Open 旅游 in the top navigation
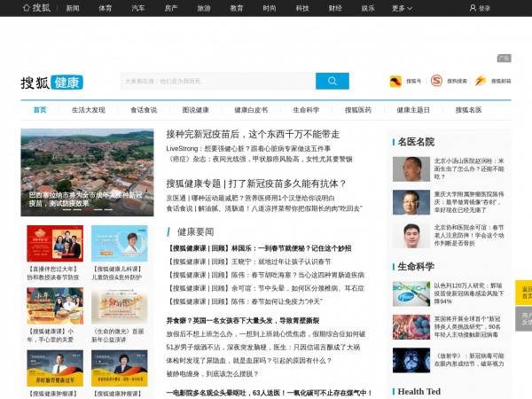 (x=204, y=8)
